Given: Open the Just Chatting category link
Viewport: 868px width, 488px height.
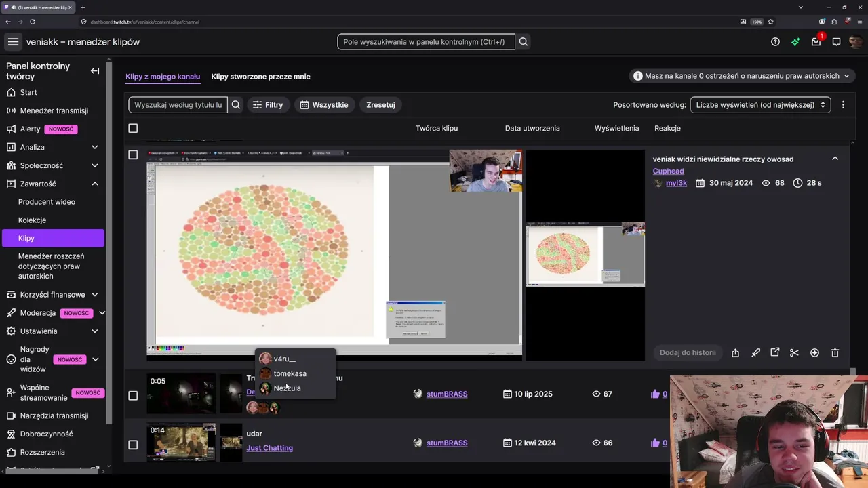Looking at the screenshot, I should tap(269, 448).
